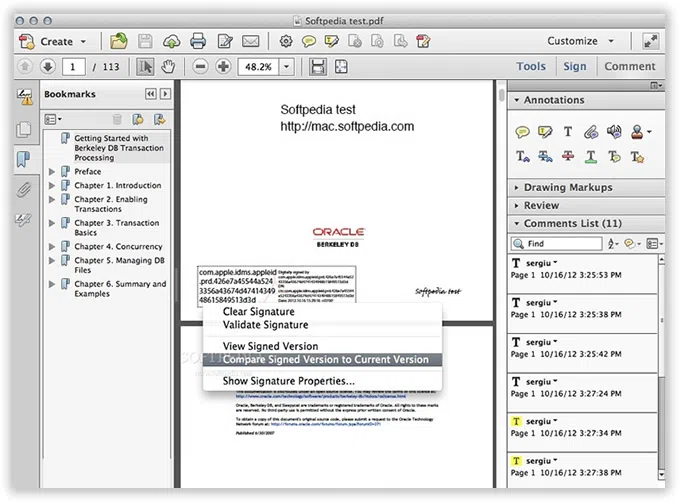The image size is (679, 502).
Task: Open Bookmarks panel in left sidebar
Action: (23, 159)
